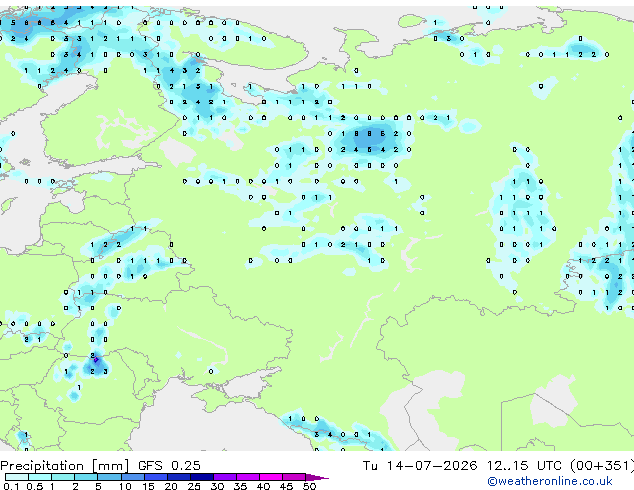Click the "35" legend scale label
634x490 pixels.
coord(240,486)
